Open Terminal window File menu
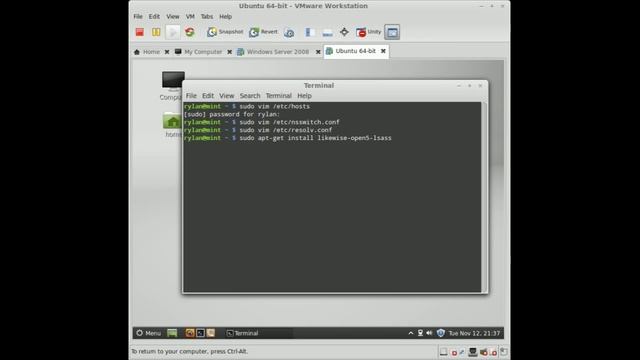640x360 pixels. [191, 96]
